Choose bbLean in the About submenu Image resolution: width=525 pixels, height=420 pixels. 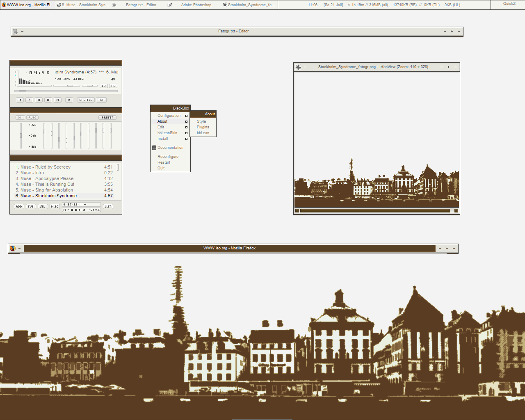coord(203,133)
